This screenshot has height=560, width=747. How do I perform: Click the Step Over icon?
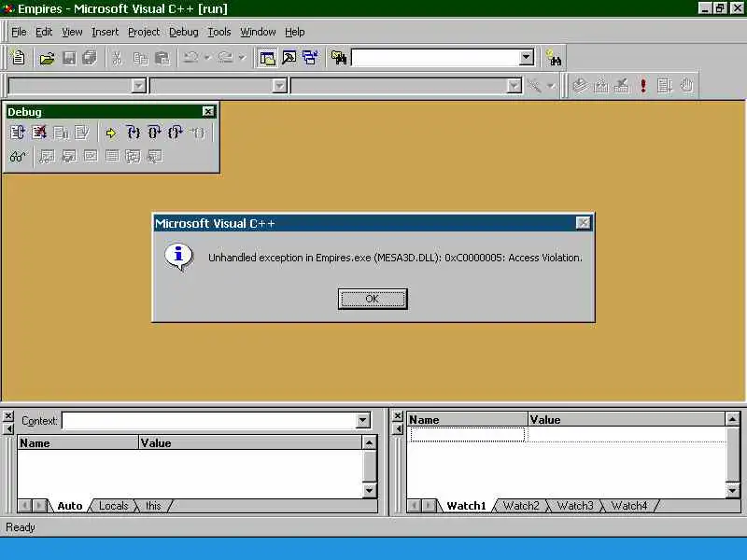154,133
